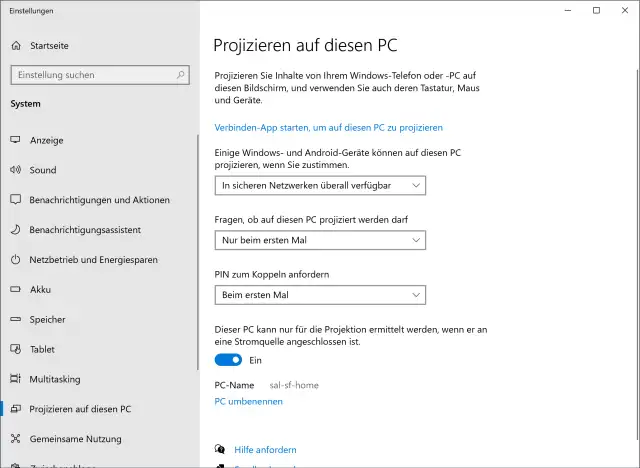This screenshot has width=640, height=468.
Task: Click the Hilfe anfordern link
Action: pos(265,450)
